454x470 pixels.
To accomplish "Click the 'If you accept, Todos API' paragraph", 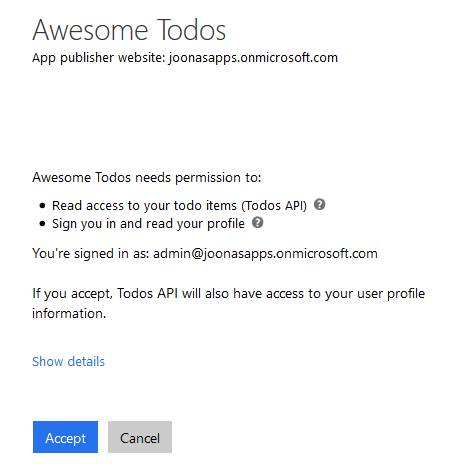I will [228, 303].
